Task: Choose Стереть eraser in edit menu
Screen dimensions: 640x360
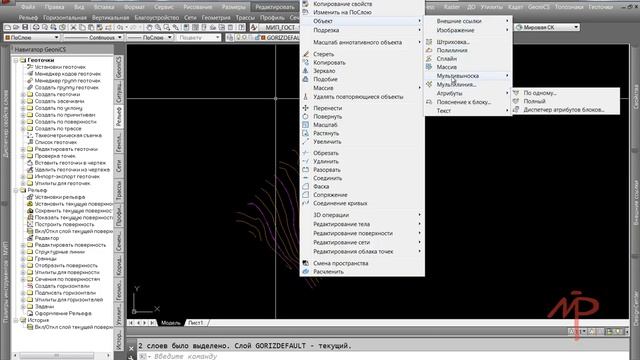Action: coord(323,54)
